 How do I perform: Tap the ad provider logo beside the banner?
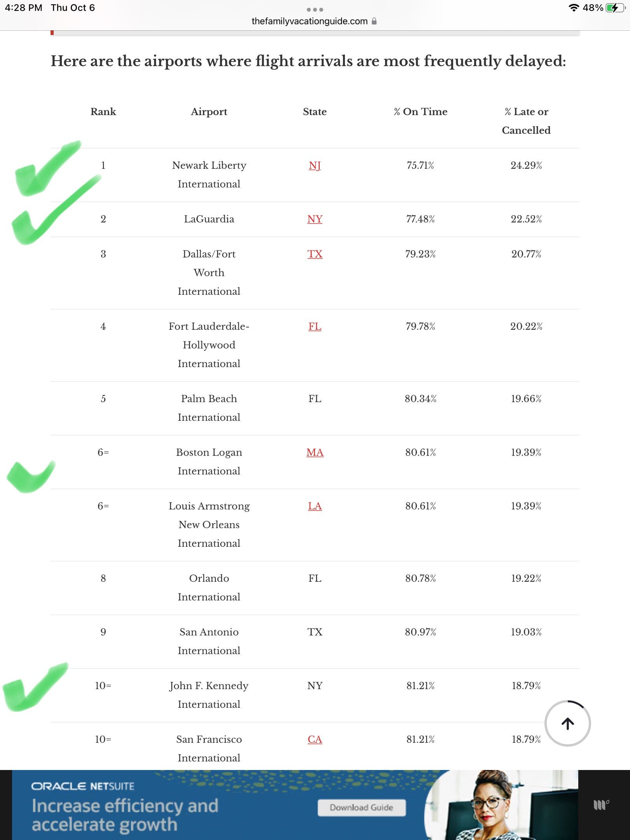[x=601, y=805]
